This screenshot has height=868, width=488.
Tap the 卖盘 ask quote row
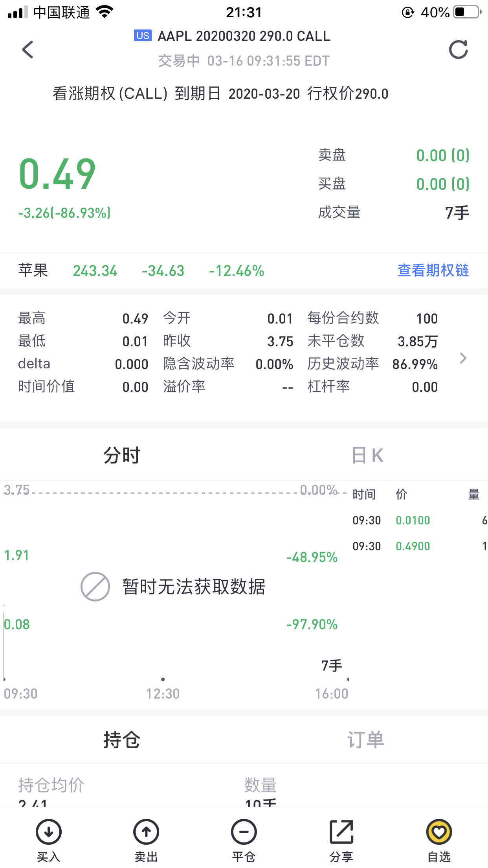pyautogui.click(x=394, y=155)
